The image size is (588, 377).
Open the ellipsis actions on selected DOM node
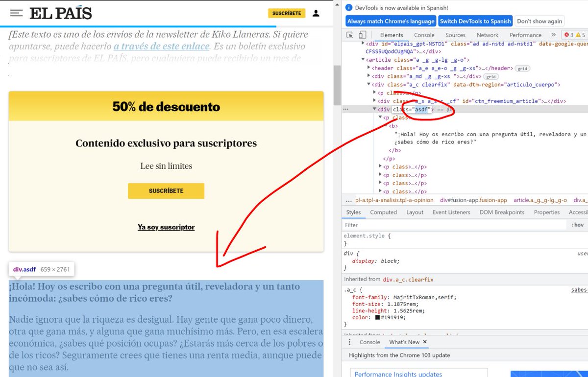click(x=346, y=109)
